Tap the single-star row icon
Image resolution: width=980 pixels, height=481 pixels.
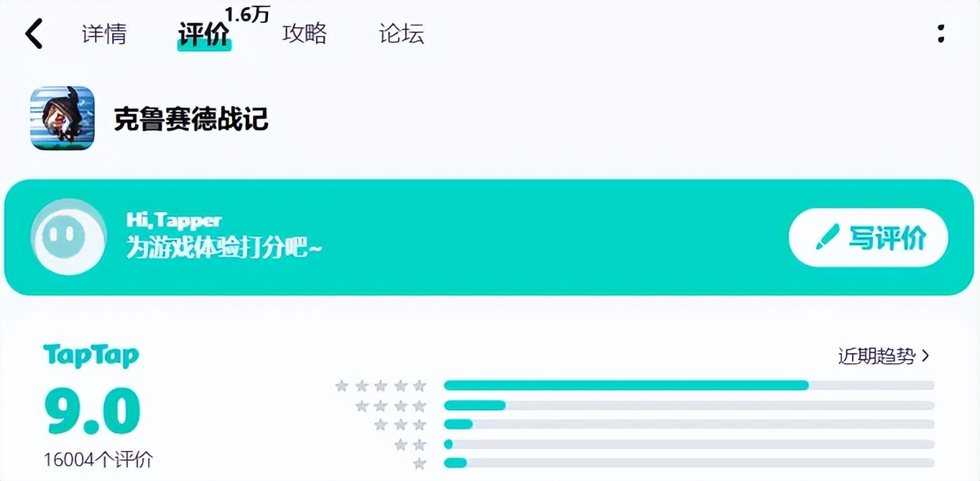tap(420, 464)
